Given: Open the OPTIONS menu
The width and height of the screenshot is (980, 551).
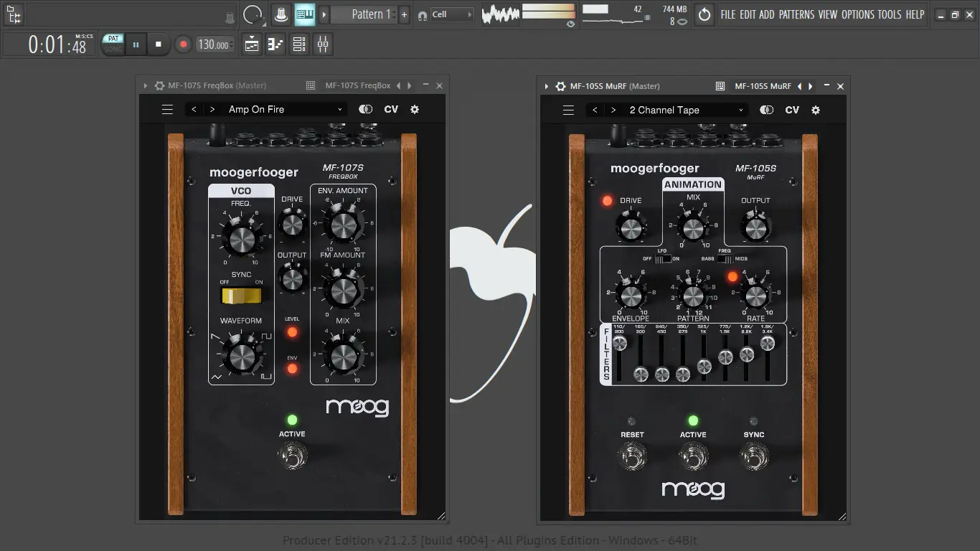Looking at the screenshot, I should (x=858, y=14).
